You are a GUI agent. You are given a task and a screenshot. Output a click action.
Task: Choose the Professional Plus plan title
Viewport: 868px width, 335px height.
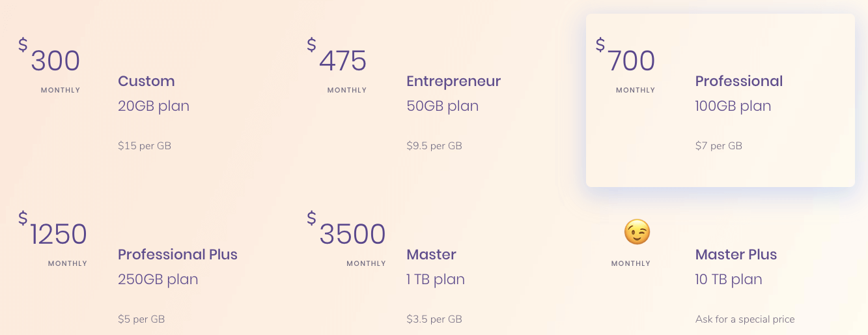coord(178,254)
